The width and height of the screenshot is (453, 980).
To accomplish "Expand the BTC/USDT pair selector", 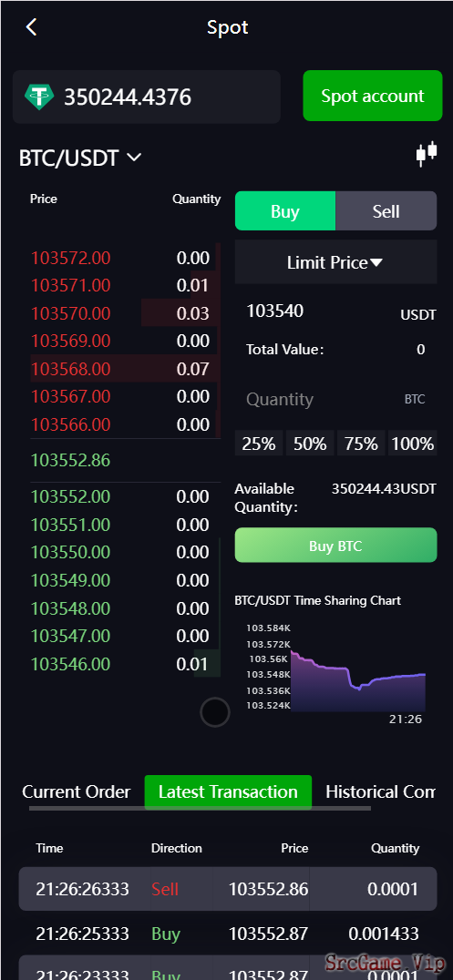I will pos(80,158).
